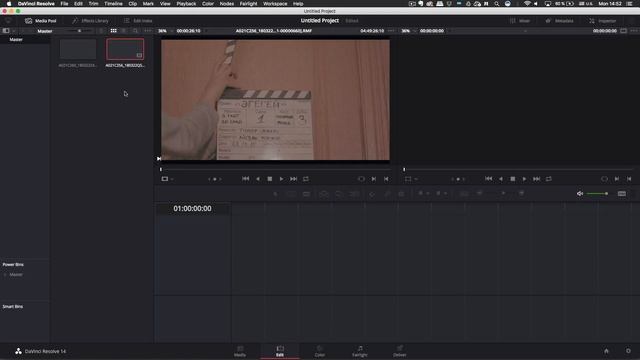The width and height of the screenshot is (640, 360).
Task: Mark in point in source viewer
Action: [x=373, y=179]
